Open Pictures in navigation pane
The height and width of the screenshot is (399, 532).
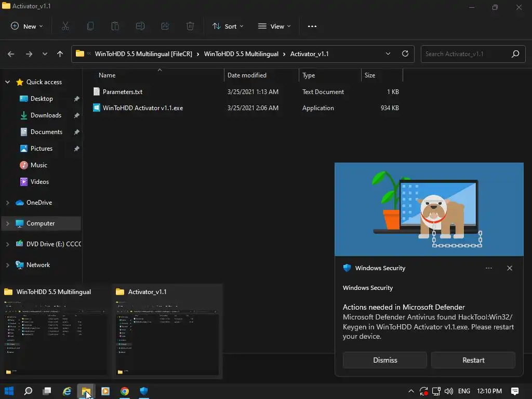[42, 149]
